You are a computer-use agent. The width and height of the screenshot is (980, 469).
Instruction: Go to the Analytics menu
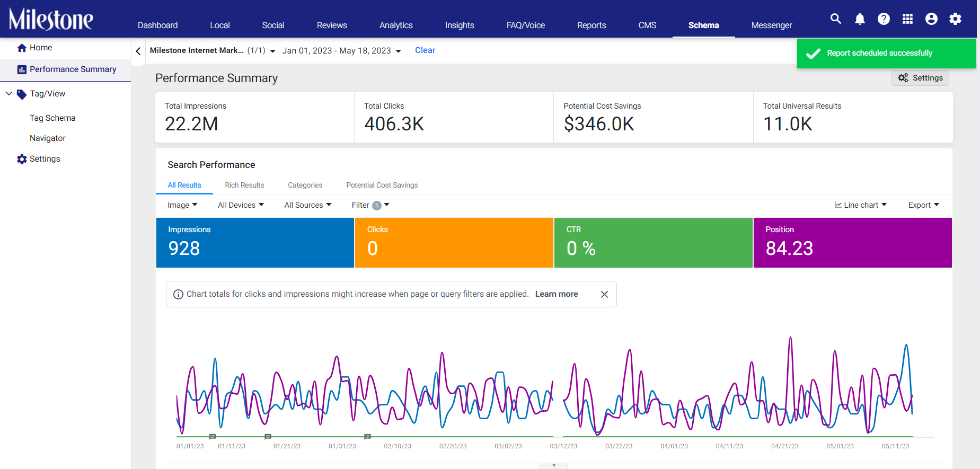[x=396, y=25]
